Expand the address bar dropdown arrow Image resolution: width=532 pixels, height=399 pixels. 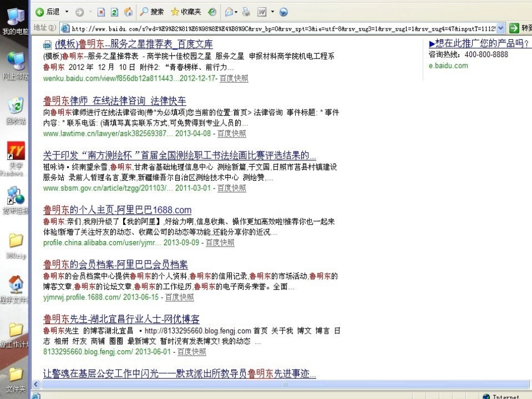tap(501, 29)
